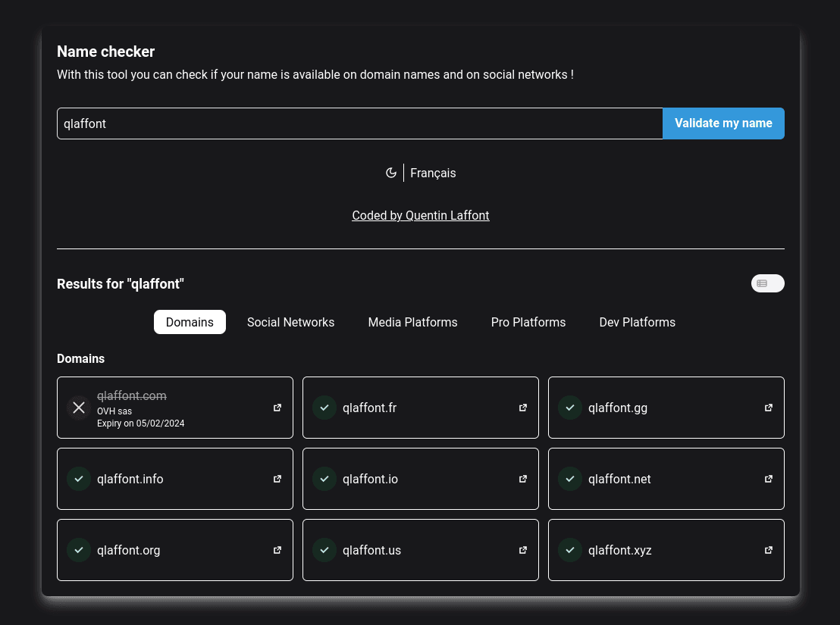Follow the Coded by Quentin Laffont link
Image resolution: width=840 pixels, height=625 pixels.
(421, 215)
